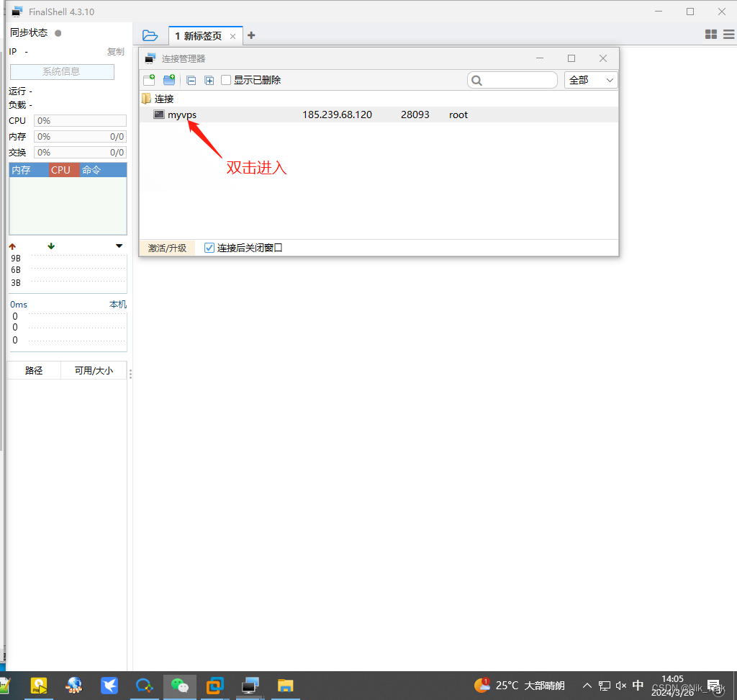This screenshot has width=737, height=700.
Task: Uncheck the 连接后关闭窗口 option
Action: (209, 247)
